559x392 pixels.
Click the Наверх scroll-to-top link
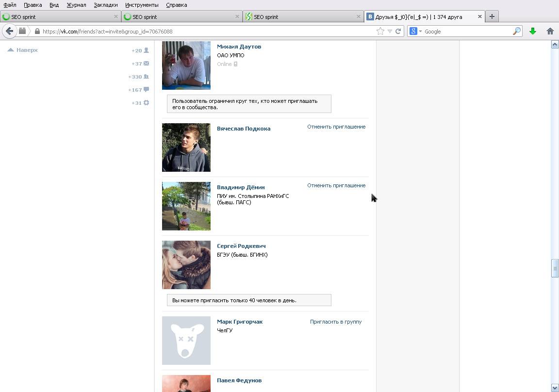[x=23, y=50]
